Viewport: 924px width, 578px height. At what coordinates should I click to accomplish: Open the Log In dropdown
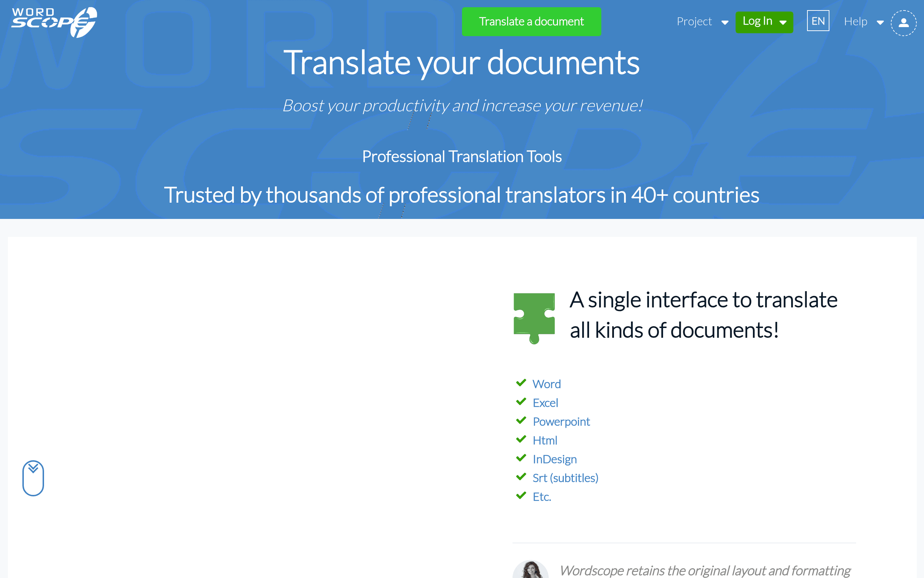[764, 22]
